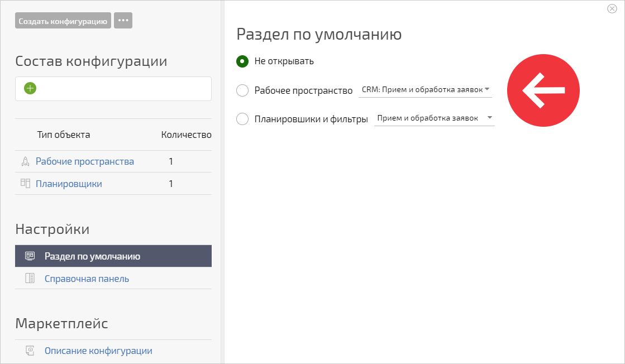This screenshot has height=364, width=625.
Task: Expand the Планировщики и фильтры dropdown list
Action: [x=435, y=118]
